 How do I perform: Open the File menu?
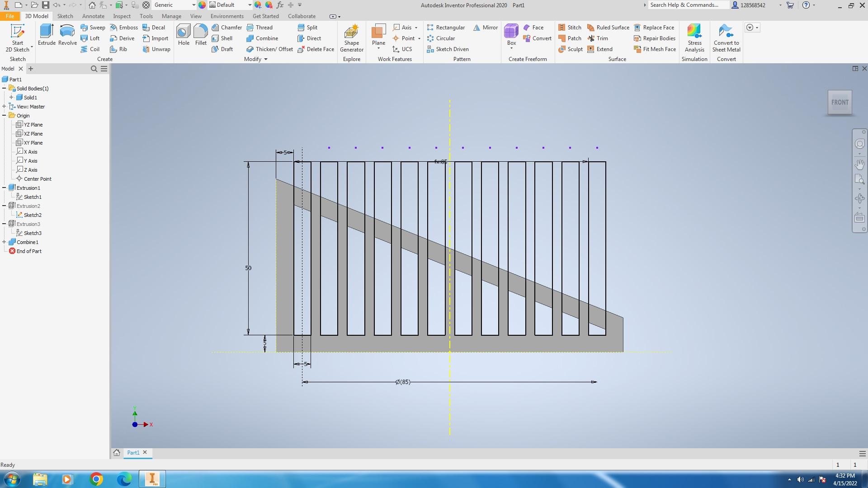click(x=9, y=16)
